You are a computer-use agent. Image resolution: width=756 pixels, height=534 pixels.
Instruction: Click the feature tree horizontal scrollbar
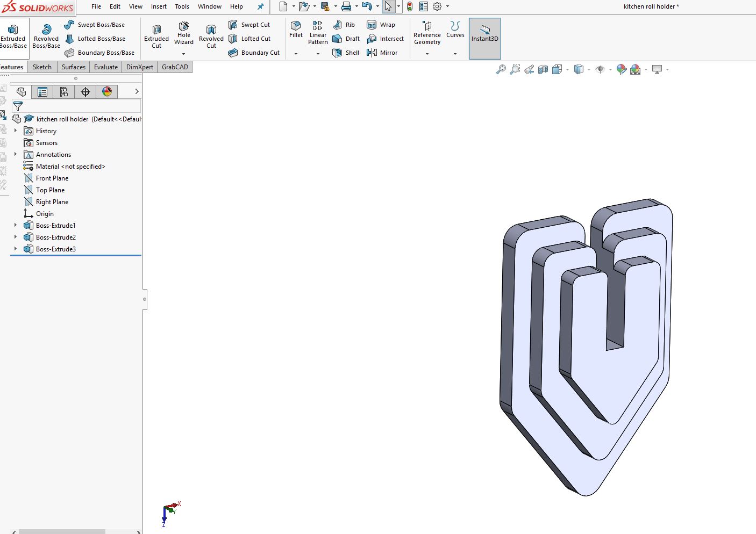pos(62,532)
